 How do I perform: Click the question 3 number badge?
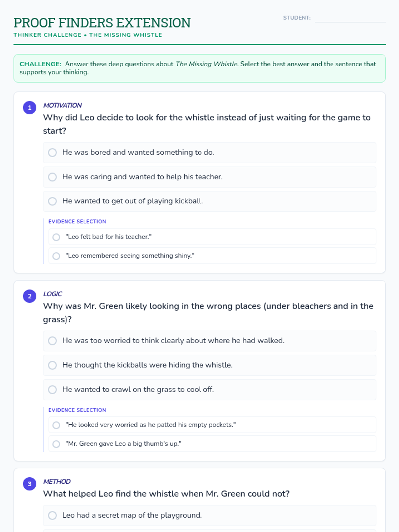coord(30,484)
